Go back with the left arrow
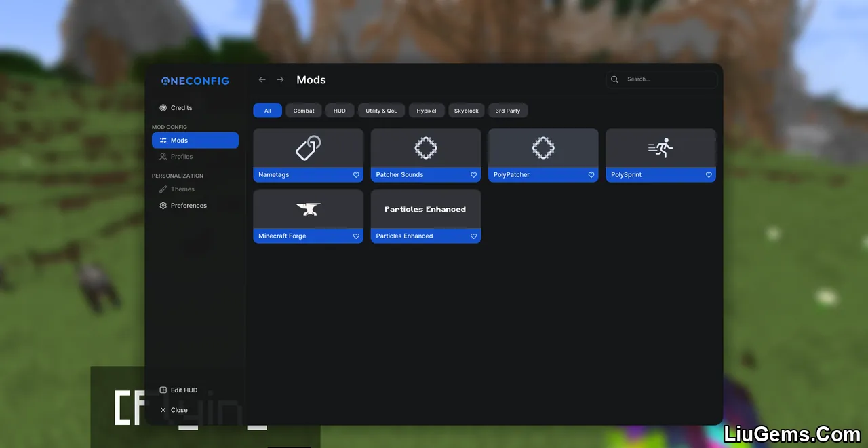Screen dimensions: 868x448 coord(262,80)
